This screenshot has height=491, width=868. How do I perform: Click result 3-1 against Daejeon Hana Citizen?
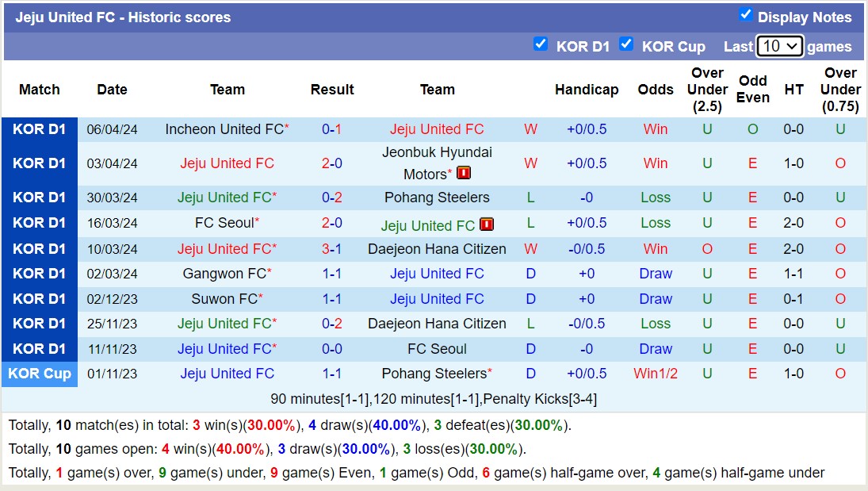(x=331, y=249)
